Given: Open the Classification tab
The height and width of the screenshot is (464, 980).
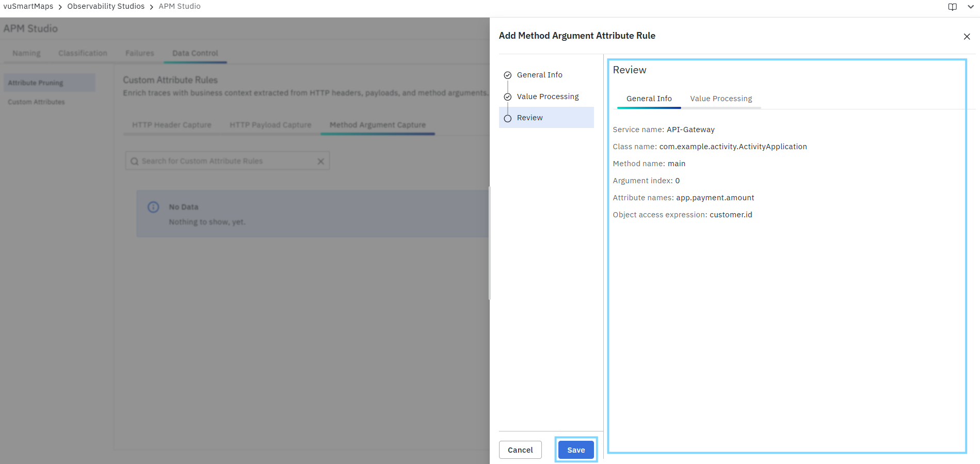Looking at the screenshot, I should pos(83,53).
